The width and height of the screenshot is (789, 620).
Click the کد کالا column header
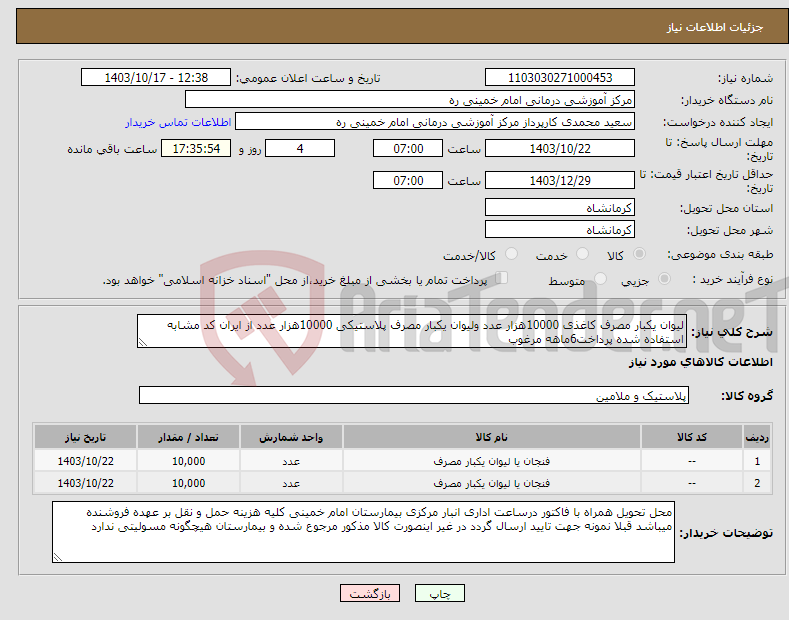click(x=692, y=437)
